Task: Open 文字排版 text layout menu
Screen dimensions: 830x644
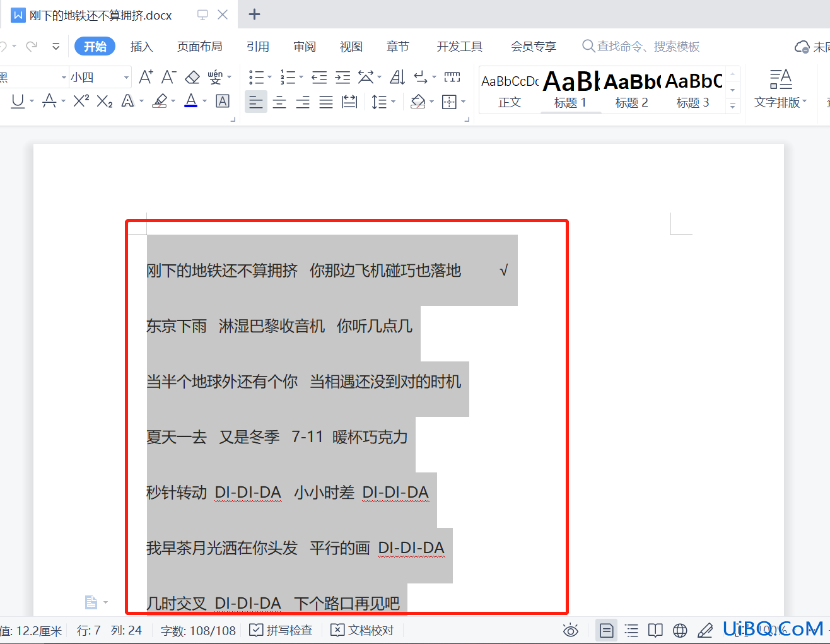Action: 780,89
